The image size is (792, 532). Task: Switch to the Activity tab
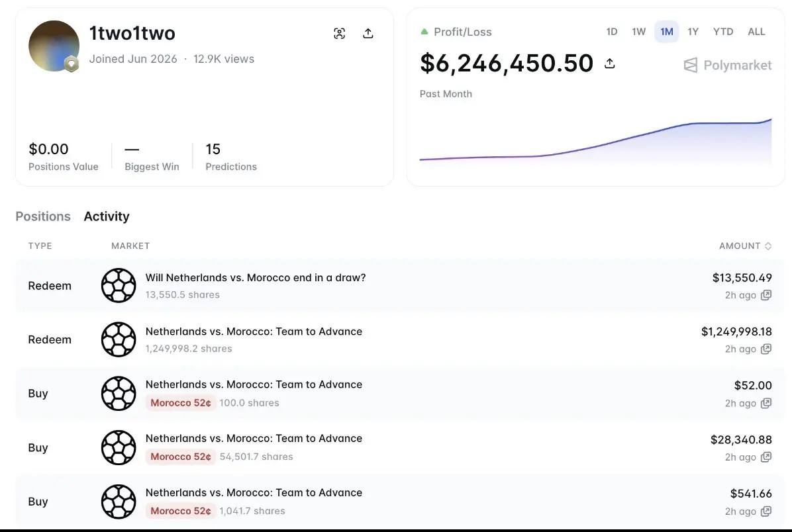(x=107, y=216)
